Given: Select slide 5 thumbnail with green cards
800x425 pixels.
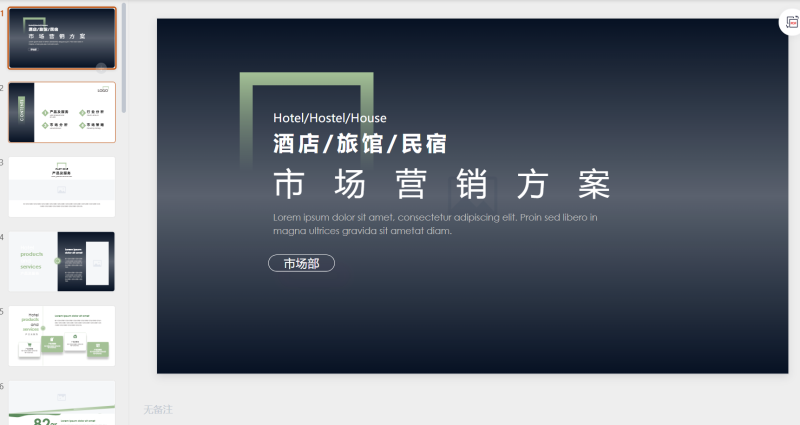Looking at the screenshot, I should click(x=62, y=336).
